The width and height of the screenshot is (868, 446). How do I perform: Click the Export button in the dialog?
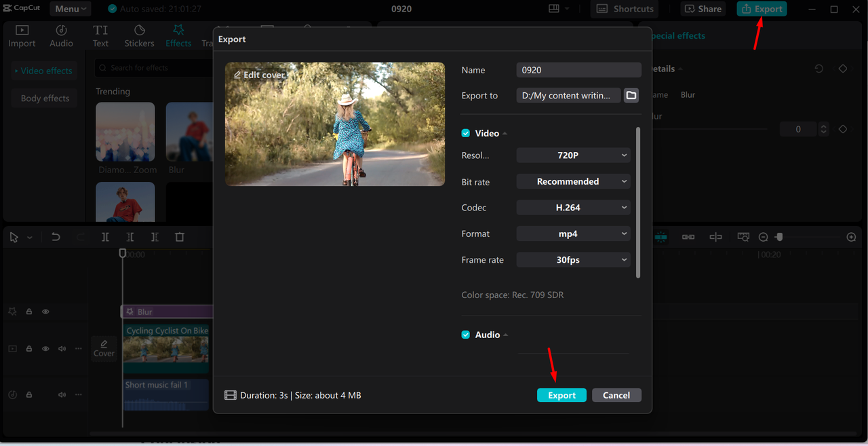click(x=561, y=395)
